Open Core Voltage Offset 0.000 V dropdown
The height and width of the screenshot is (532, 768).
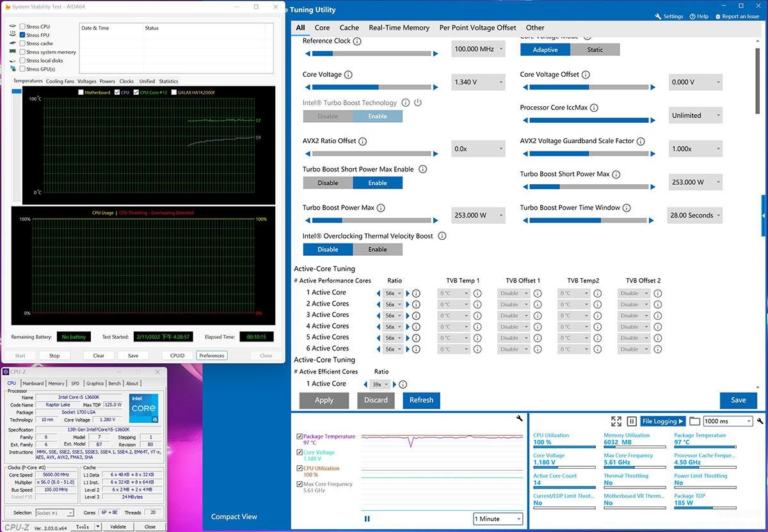tap(695, 82)
